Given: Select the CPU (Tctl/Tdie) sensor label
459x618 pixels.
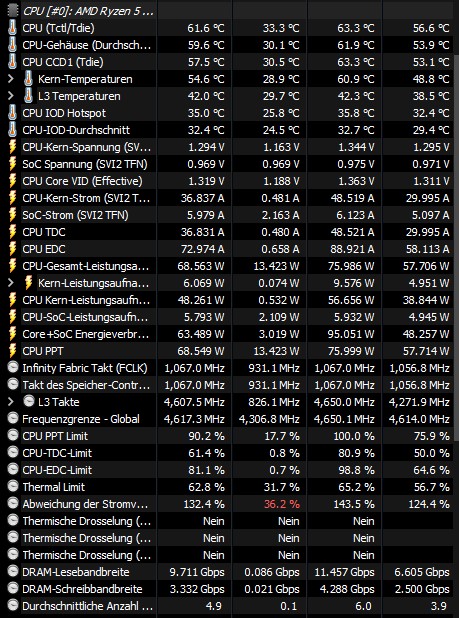Looking at the screenshot, I should click(x=58, y=28).
